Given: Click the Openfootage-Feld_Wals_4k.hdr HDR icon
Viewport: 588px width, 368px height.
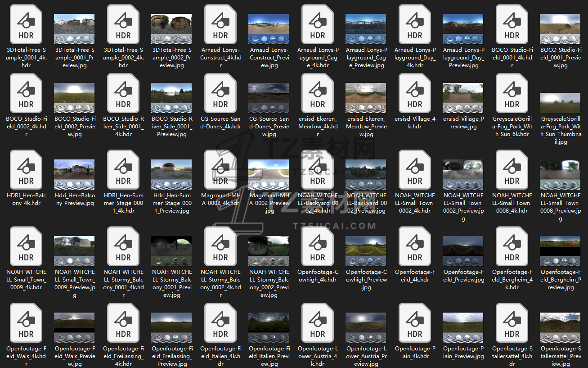Looking at the screenshot, I should pyautogui.click(x=26, y=323).
